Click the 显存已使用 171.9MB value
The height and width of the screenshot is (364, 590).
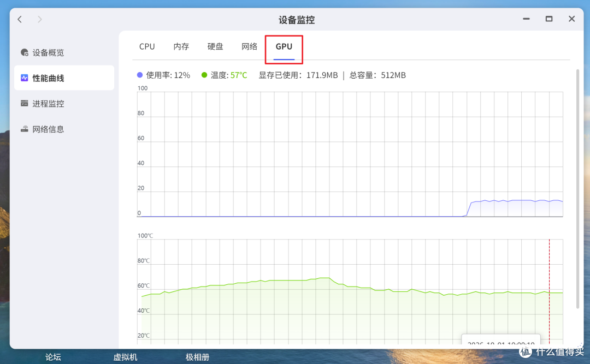pos(322,75)
